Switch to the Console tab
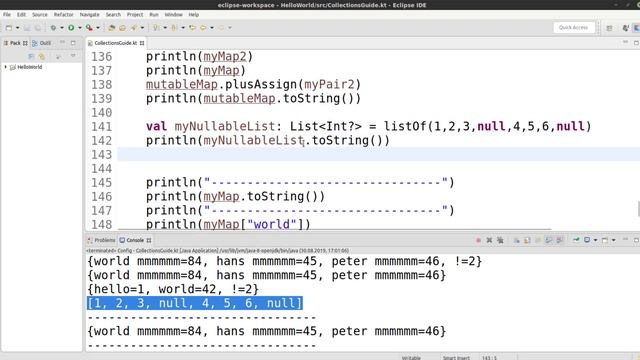Screen dimensions: 640x360 pos(136,240)
